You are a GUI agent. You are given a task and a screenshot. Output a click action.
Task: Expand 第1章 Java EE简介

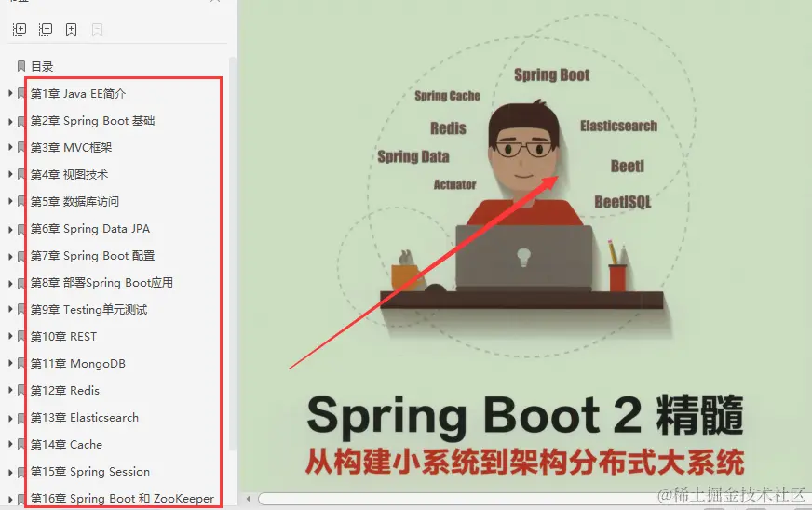[10, 93]
